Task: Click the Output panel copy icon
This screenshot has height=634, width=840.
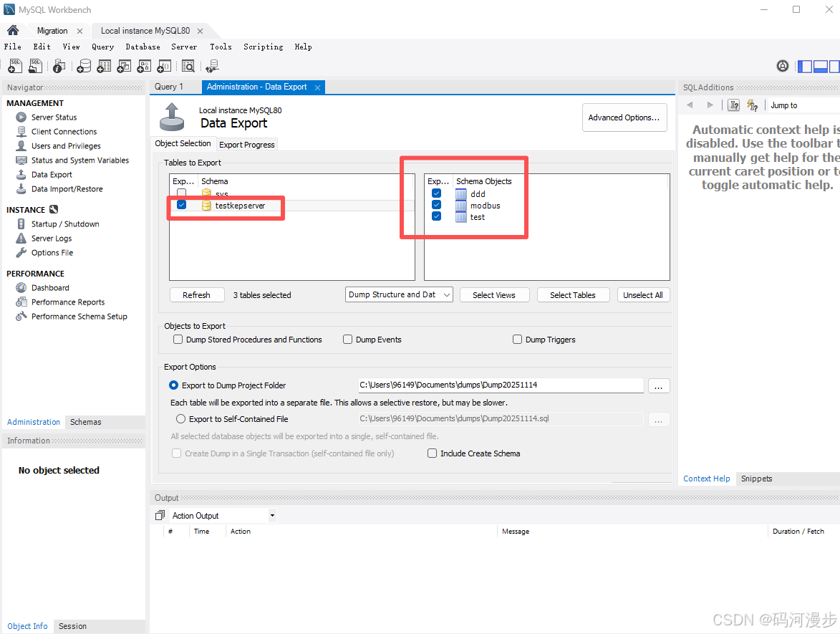Action: tap(160, 516)
